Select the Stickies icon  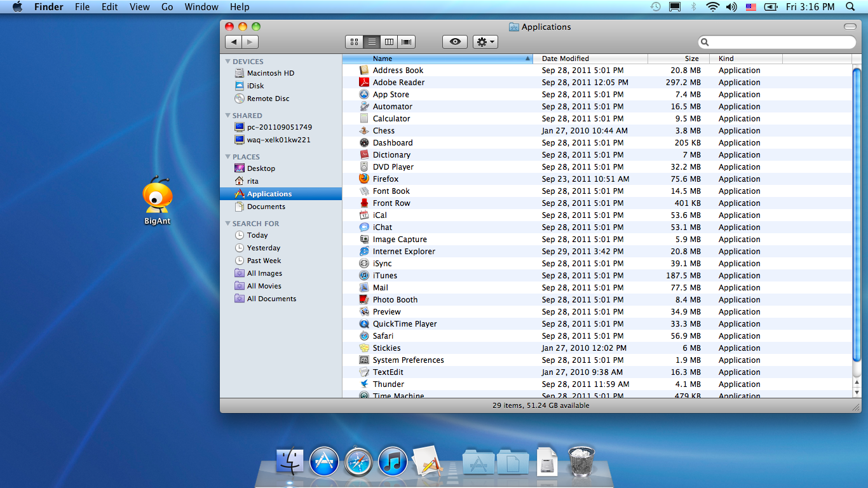[x=364, y=348]
